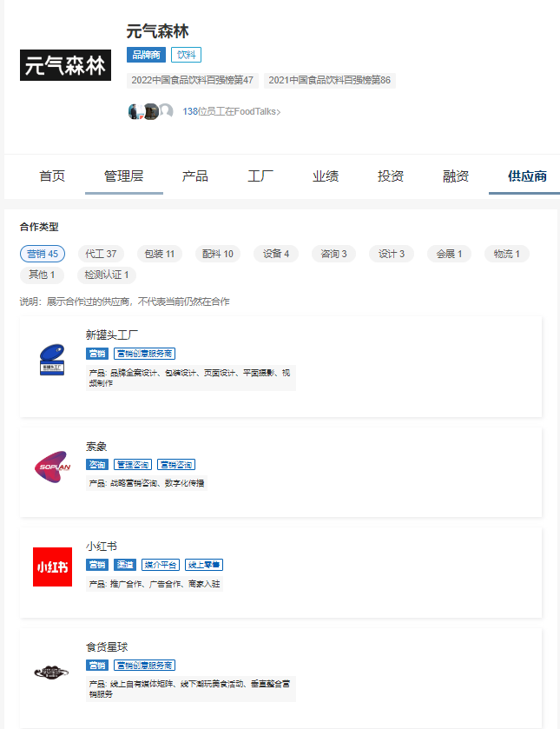Select the 物流 1 cooperation filter
The width and height of the screenshot is (560, 729).
(506, 254)
